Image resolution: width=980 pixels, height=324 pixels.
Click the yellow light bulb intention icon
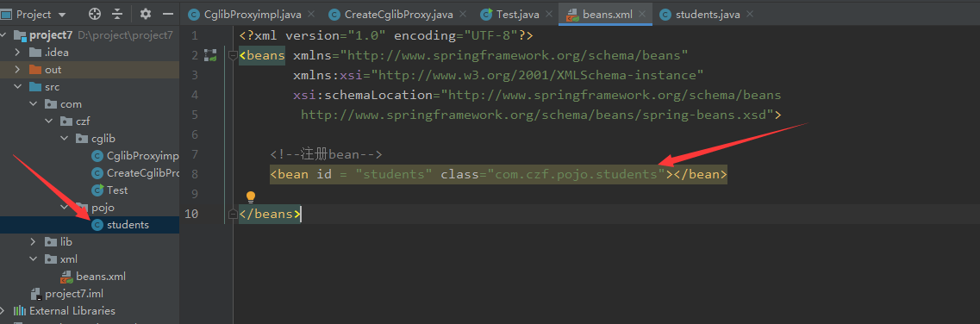[251, 197]
